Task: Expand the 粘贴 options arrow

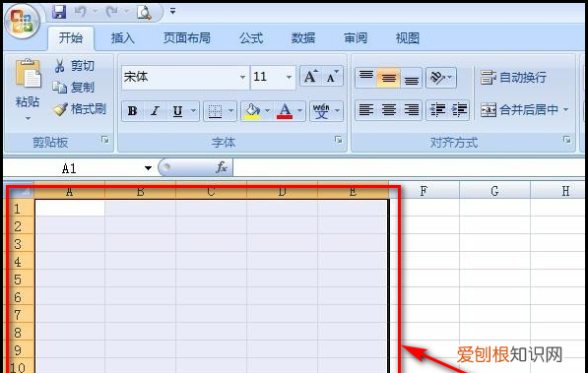Action: point(28,119)
